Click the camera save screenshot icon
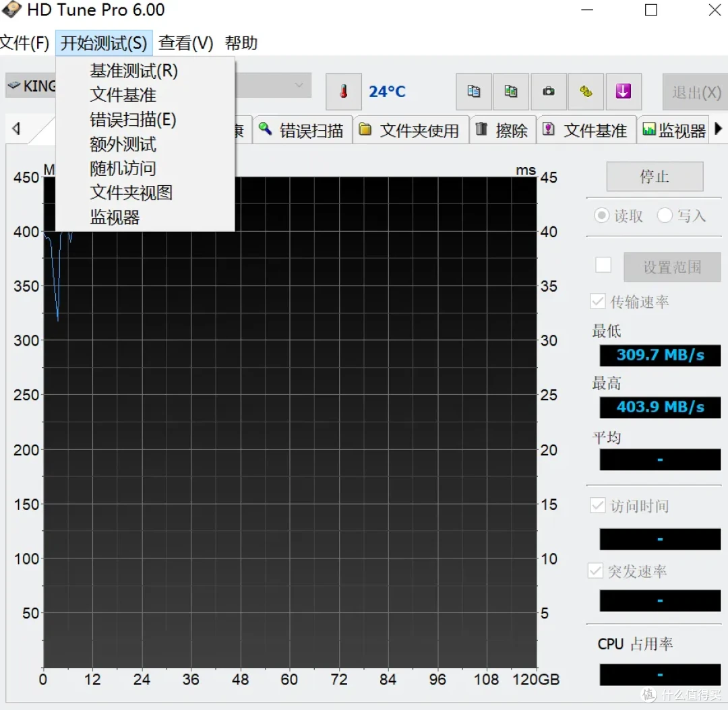Image resolution: width=728 pixels, height=710 pixels. [548, 92]
